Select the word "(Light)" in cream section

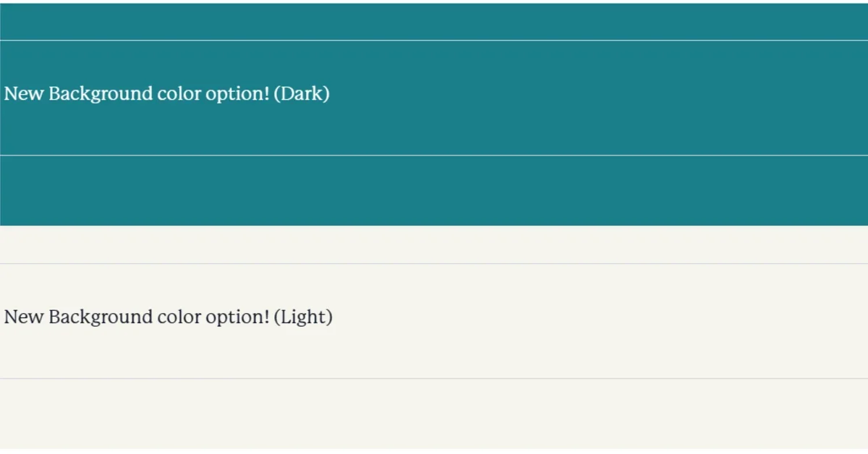(303, 317)
